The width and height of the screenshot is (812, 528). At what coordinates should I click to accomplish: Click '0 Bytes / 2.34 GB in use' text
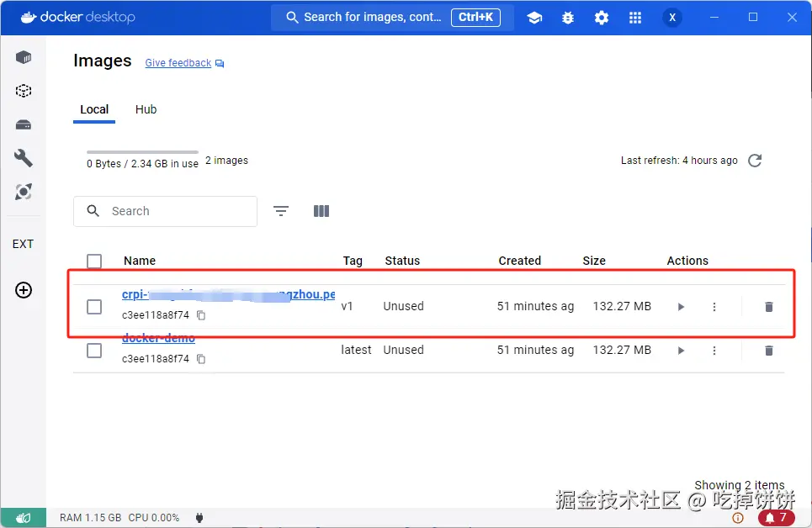[x=142, y=164]
